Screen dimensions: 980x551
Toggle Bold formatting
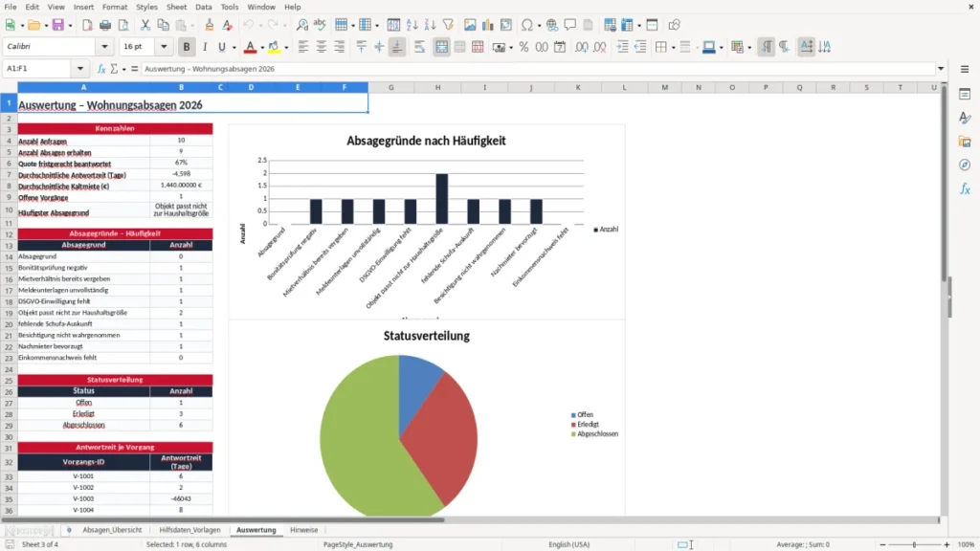187,47
